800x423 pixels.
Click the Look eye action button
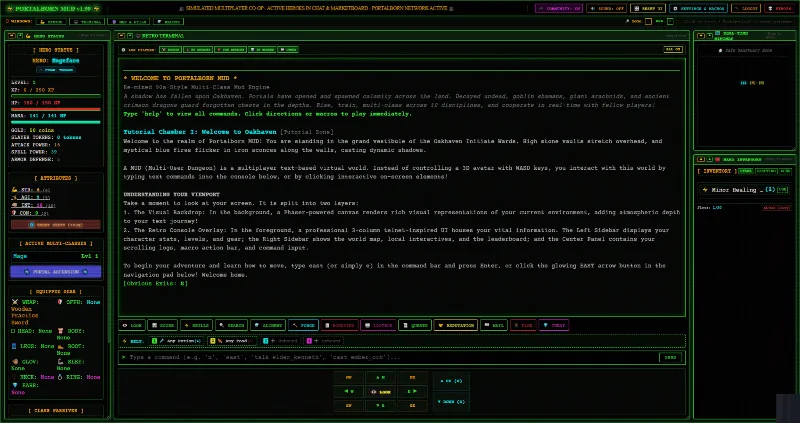(132, 325)
